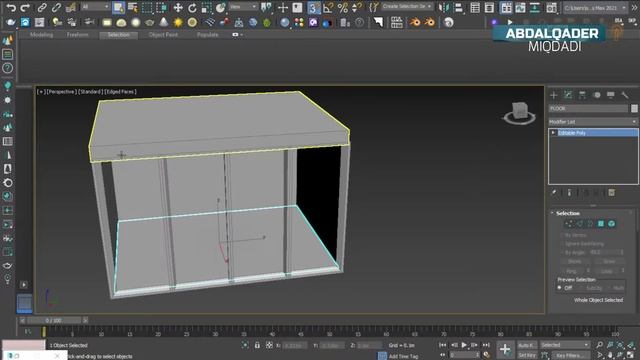Expand the toolbar overflow chevrons

tap(634, 7)
